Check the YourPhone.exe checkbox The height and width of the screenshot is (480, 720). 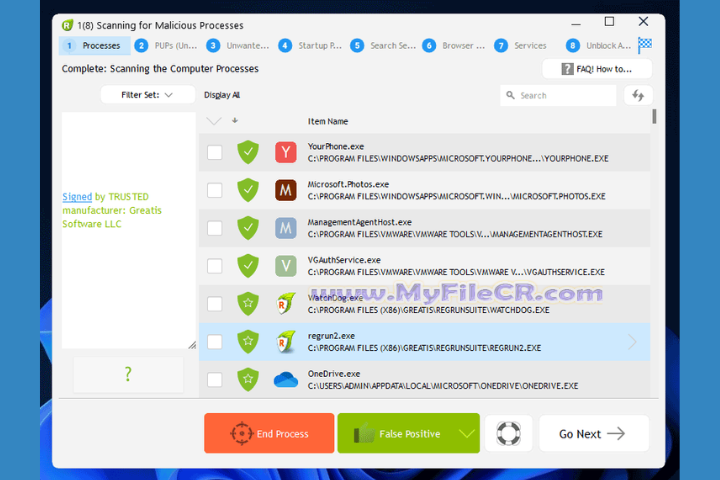click(x=214, y=152)
